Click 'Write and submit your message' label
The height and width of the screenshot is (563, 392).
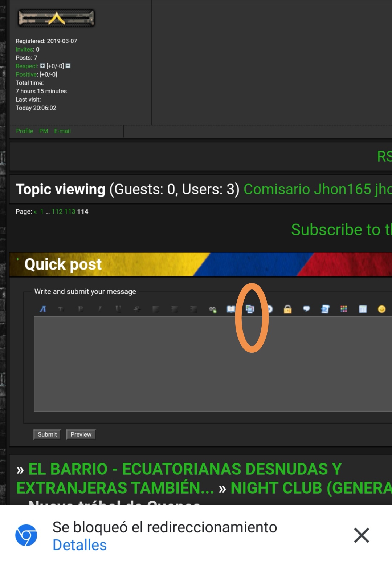85,292
